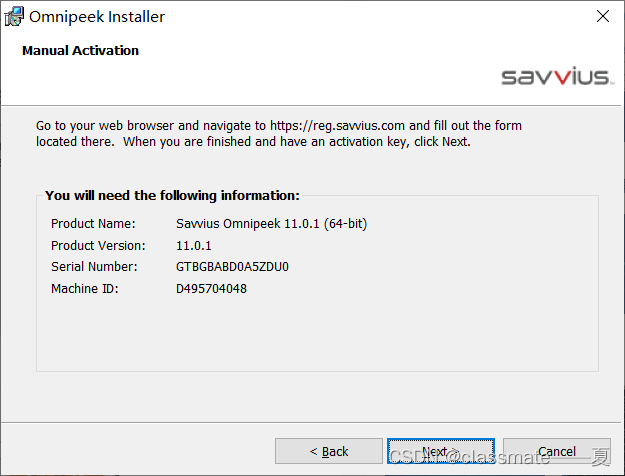Click the Product Version label

tap(98, 246)
